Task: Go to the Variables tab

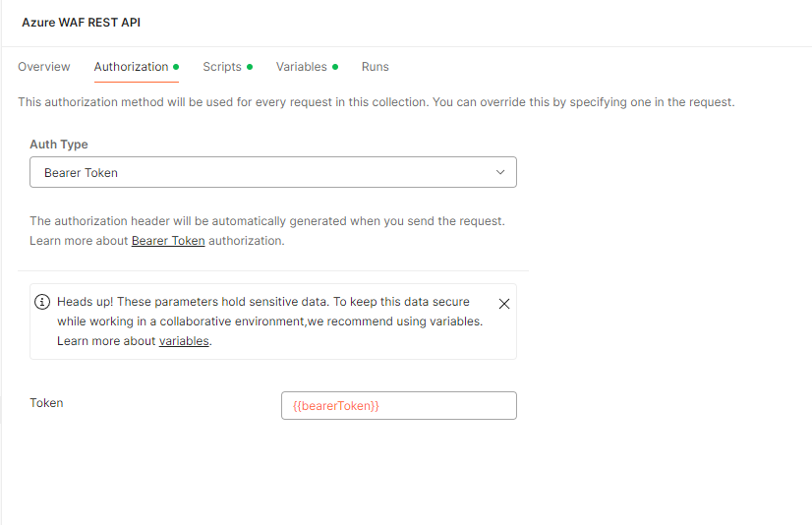Action: pyautogui.click(x=301, y=67)
